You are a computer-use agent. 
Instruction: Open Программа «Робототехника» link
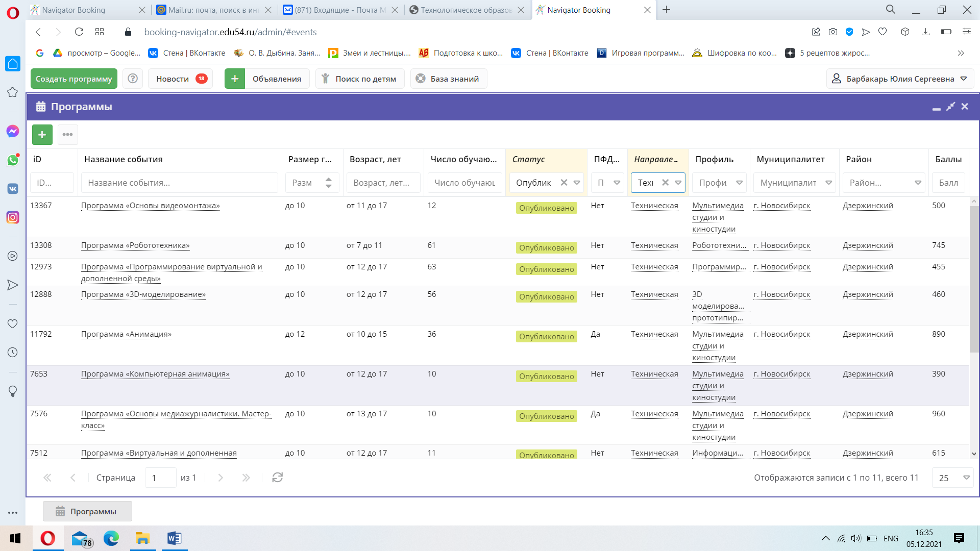(135, 245)
